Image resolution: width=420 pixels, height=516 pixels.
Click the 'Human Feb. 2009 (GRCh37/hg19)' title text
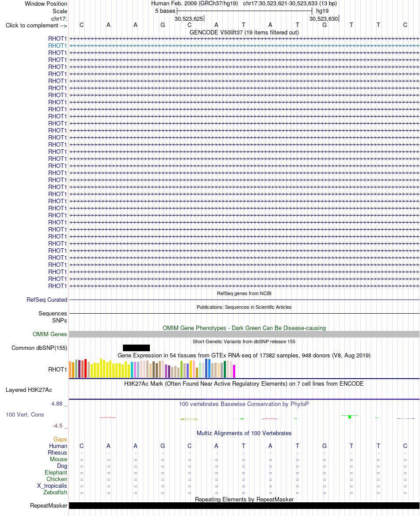[x=195, y=4]
